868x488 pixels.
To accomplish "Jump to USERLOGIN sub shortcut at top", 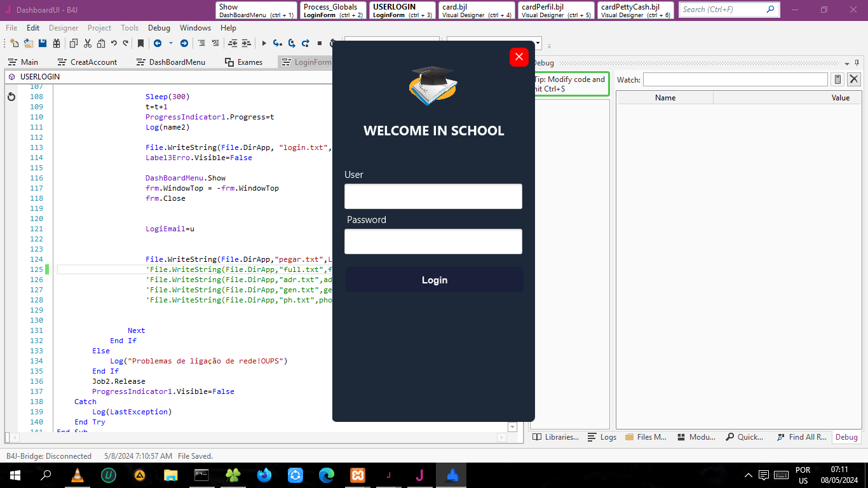I will click(x=403, y=10).
